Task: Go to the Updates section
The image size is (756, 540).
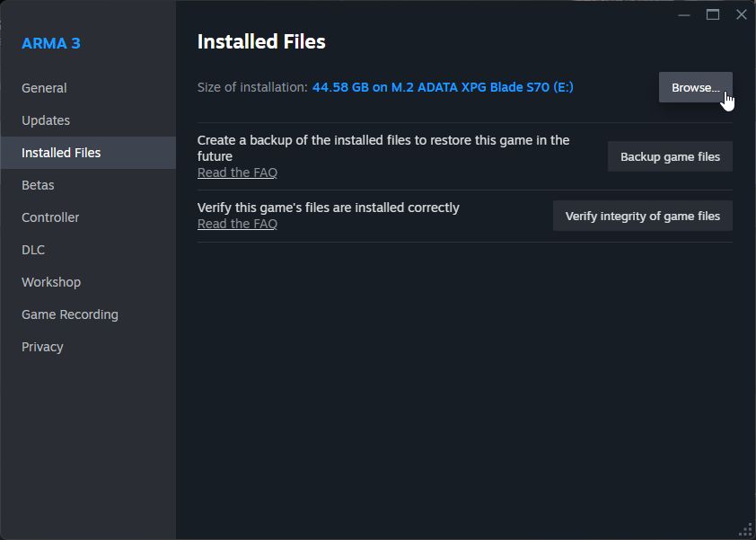Action: [88, 120]
